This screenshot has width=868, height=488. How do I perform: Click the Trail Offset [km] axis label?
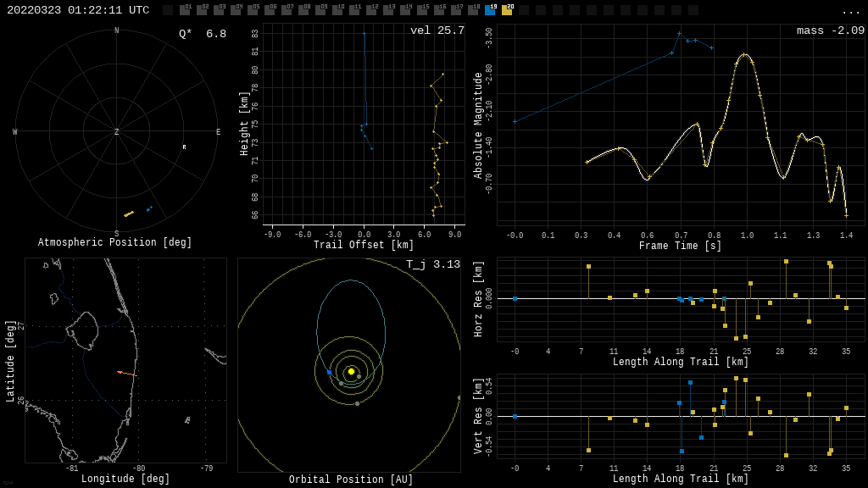(364, 245)
